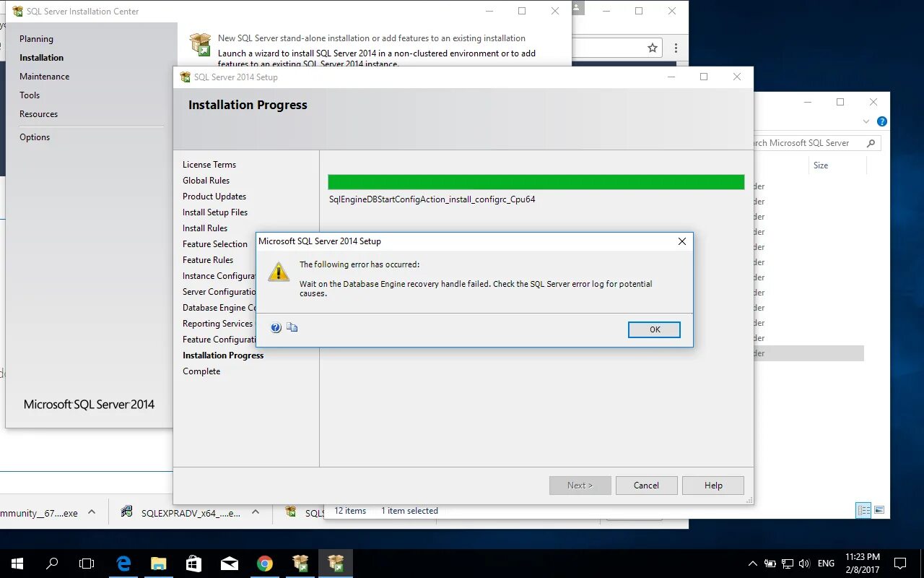This screenshot has height=578, width=924.
Task: Click the SqlEngineDBStartConfigAction status text
Action: (x=432, y=199)
